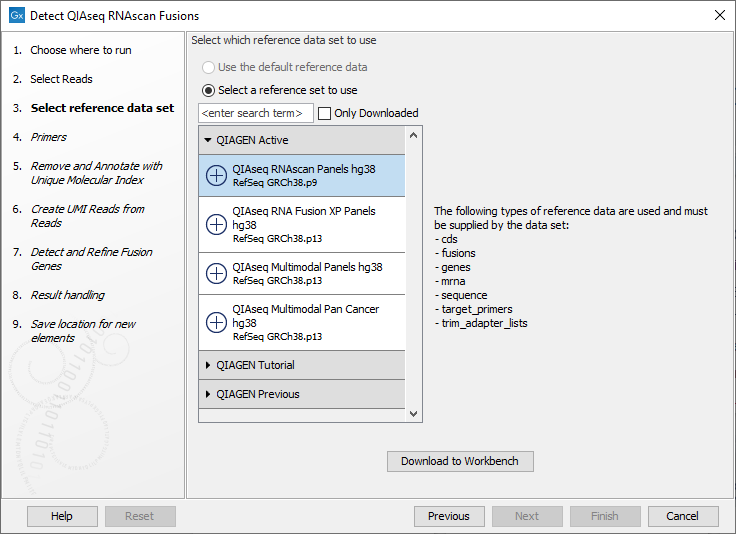Collapse the QIAGEN Active section
This screenshot has width=736, height=534.
pos(208,140)
